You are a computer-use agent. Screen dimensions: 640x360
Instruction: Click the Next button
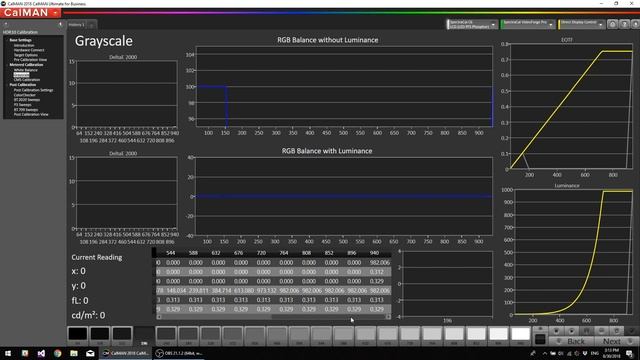pos(616,341)
